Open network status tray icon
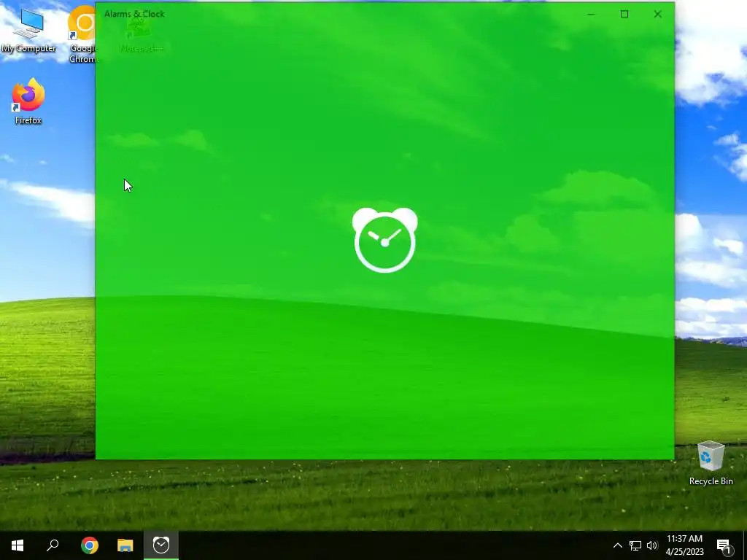The width and height of the screenshot is (747, 560). click(x=635, y=545)
